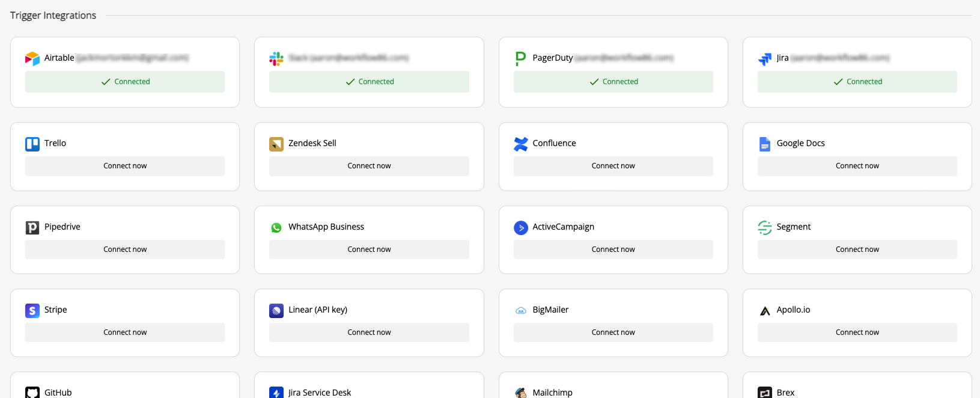Click the Trello logo icon
The image size is (980, 398).
click(32, 144)
